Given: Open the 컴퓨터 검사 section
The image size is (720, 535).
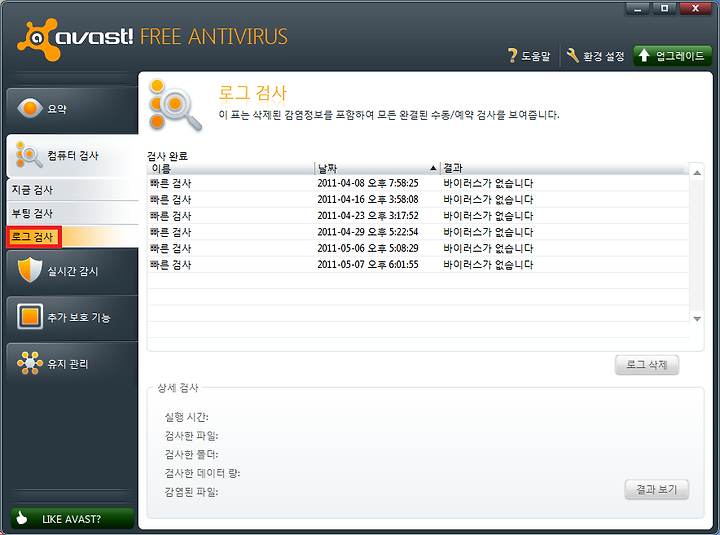Looking at the screenshot, I should 72,156.
